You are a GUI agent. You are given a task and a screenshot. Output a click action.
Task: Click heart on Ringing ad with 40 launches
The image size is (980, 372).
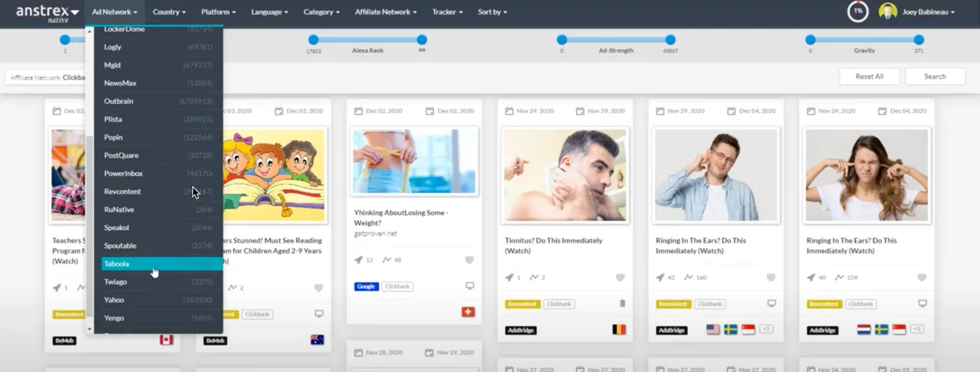[x=922, y=277]
